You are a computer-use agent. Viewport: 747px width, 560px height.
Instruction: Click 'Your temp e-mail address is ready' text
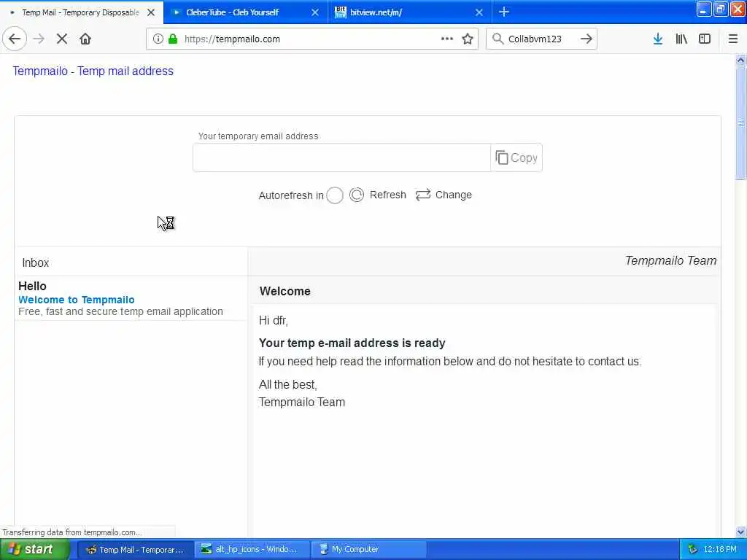(352, 343)
